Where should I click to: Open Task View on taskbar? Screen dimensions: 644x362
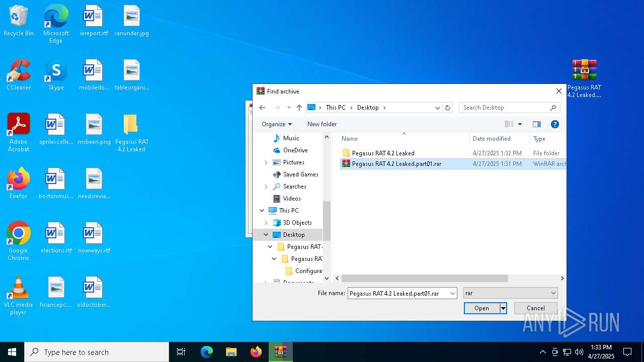tap(181, 352)
